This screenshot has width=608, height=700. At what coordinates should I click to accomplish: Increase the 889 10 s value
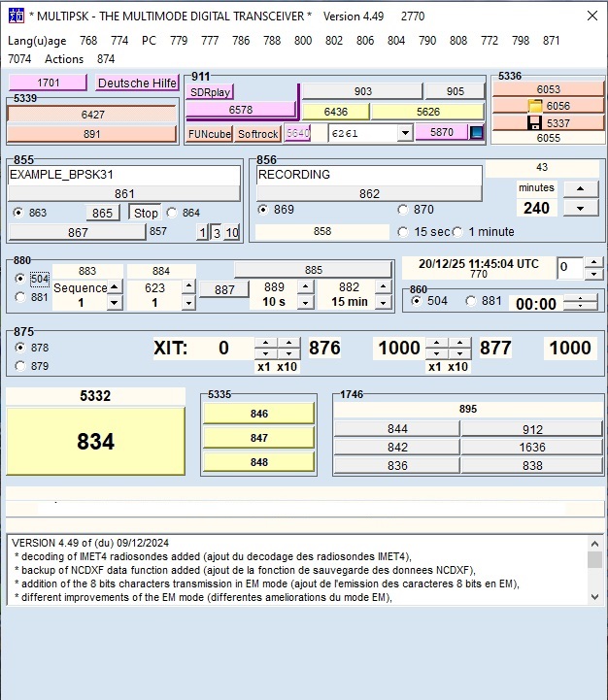[x=306, y=286]
